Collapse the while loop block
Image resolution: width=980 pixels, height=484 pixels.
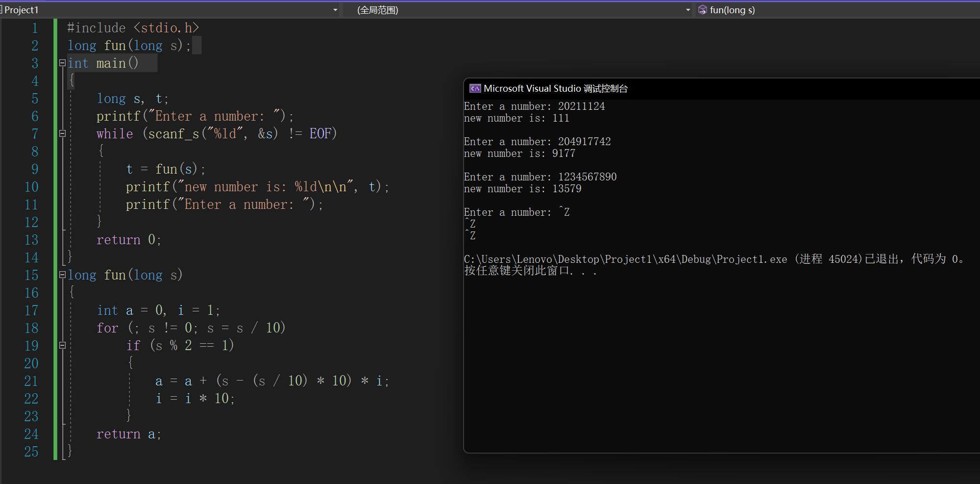click(x=62, y=133)
